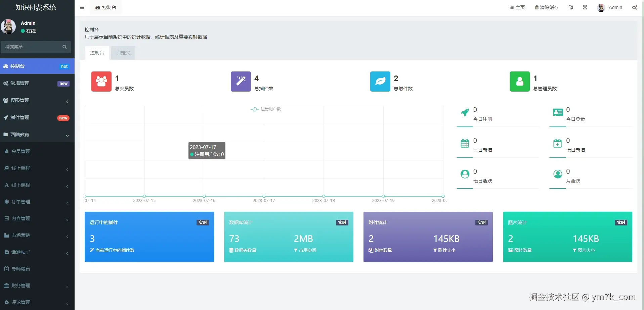
Task: Toggle the sidebar with the hamburger icon
Action: pyautogui.click(x=82, y=7)
